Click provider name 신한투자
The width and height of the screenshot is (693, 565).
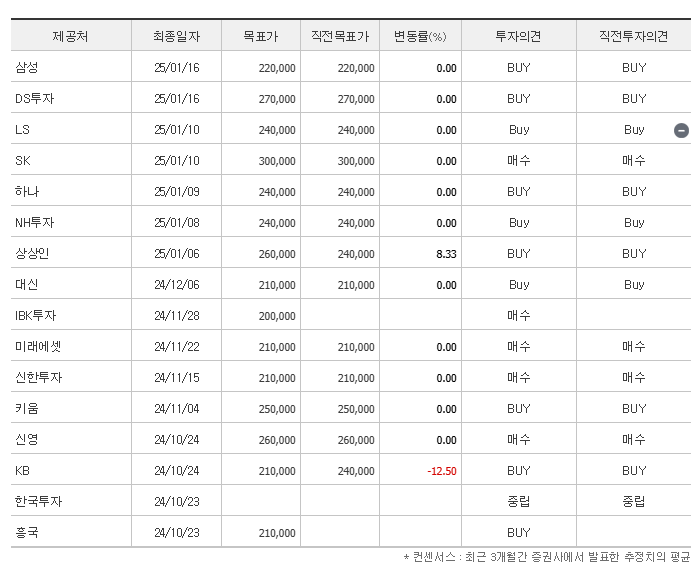[38, 378]
